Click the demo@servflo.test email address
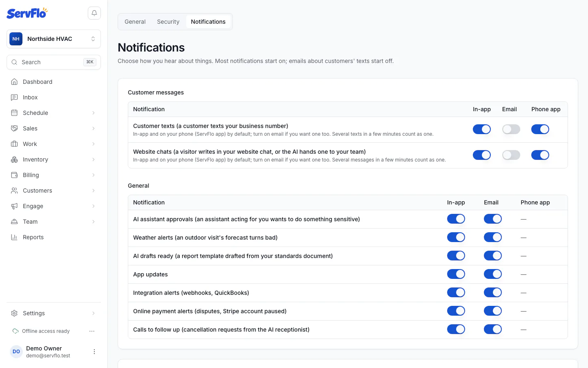 coord(48,356)
